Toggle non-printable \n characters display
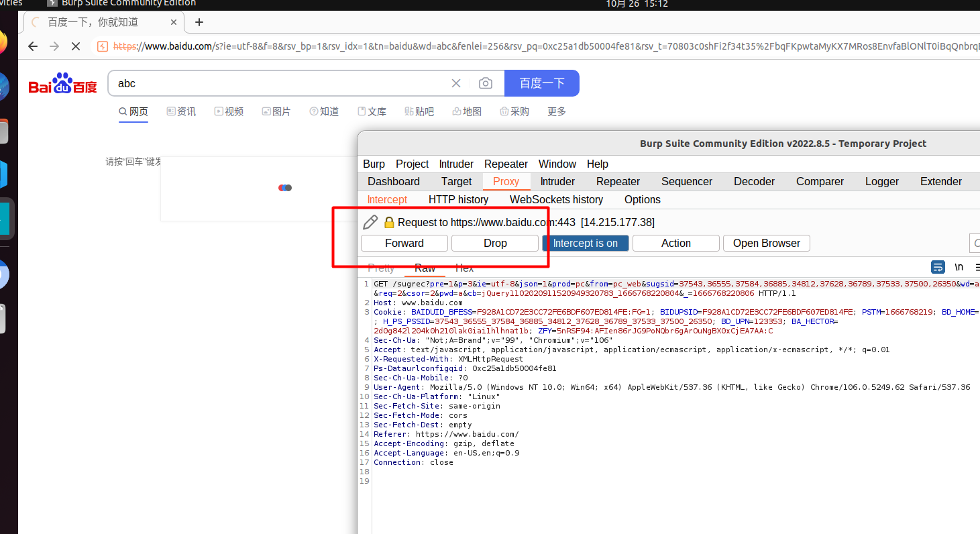The height and width of the screenshot is (534, 980). point(959,267)
